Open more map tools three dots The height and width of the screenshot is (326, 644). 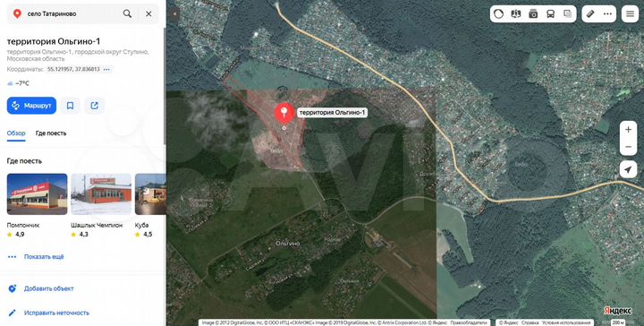coord(607,14)
